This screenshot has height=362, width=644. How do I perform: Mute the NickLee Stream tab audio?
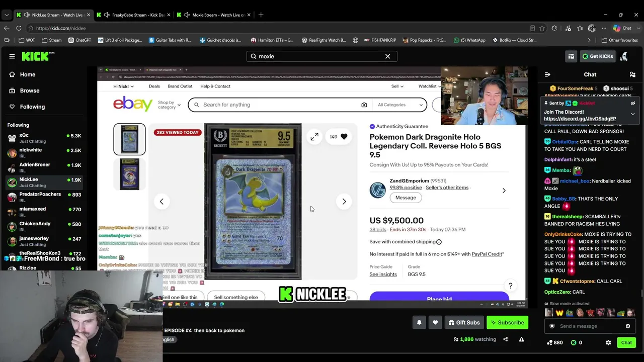26,15
